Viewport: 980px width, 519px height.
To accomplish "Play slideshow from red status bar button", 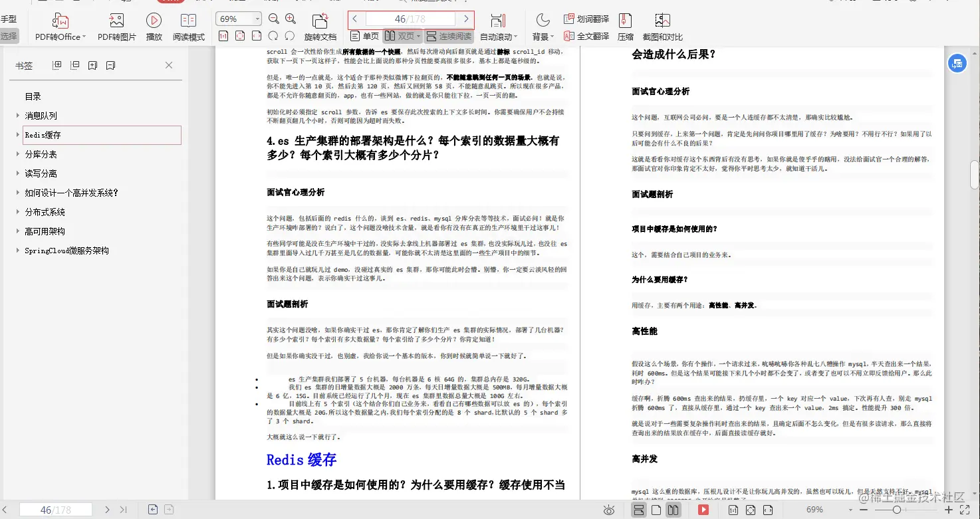I will tap(703, 510).
